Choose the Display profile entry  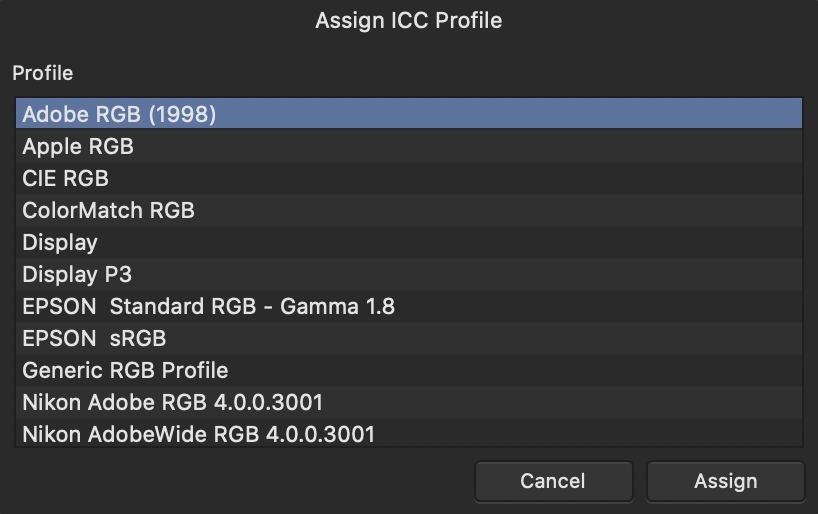60,242
